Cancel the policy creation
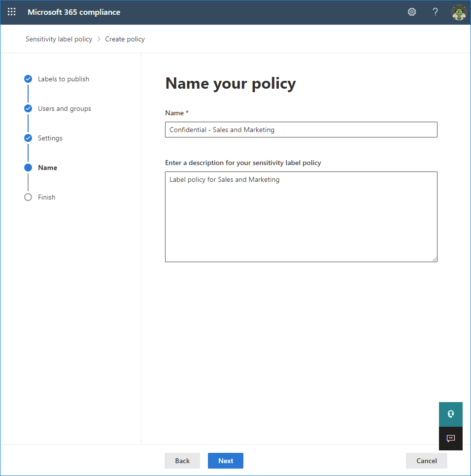Viewport: 471px width, 476px height. [426, 461]
